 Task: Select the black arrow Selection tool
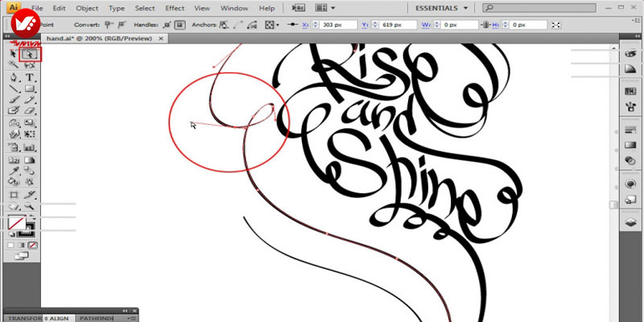(x=14, y=54)
